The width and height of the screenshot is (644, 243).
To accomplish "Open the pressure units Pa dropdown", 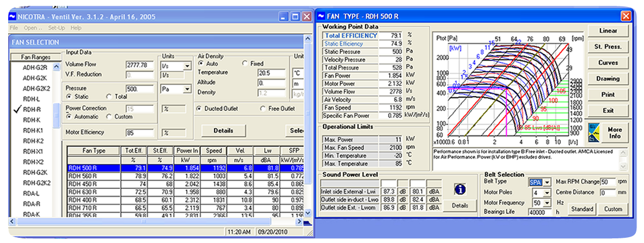I will click(x=187, y=89).
